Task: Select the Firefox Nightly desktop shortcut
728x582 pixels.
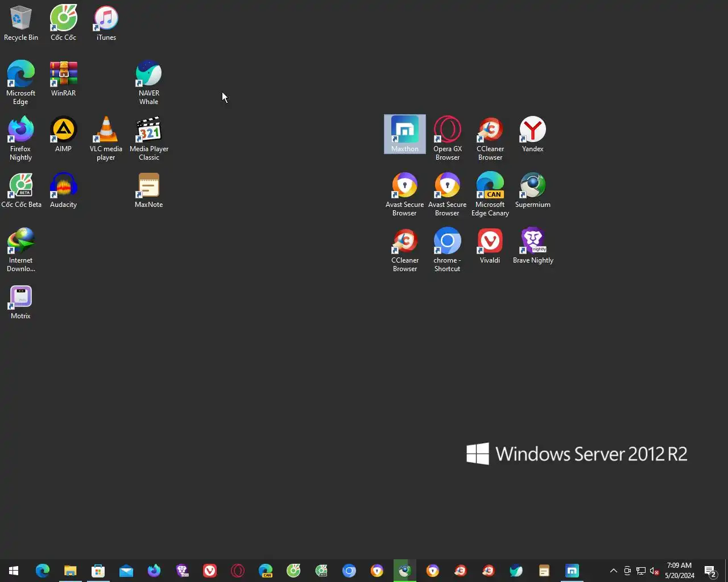Action: (x=21, y=139)
